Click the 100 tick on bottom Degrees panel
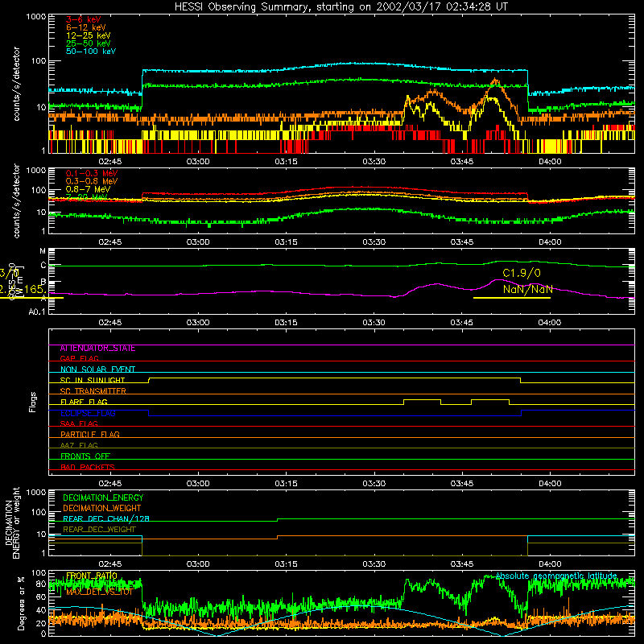This screenshot has width=644, height=644. point(39,573)
